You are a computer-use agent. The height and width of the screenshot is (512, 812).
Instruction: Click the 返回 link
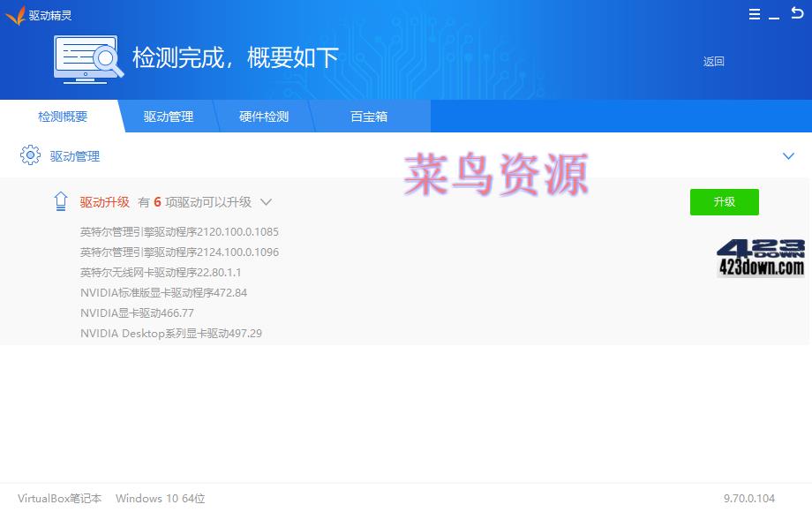tap(713, 62)
